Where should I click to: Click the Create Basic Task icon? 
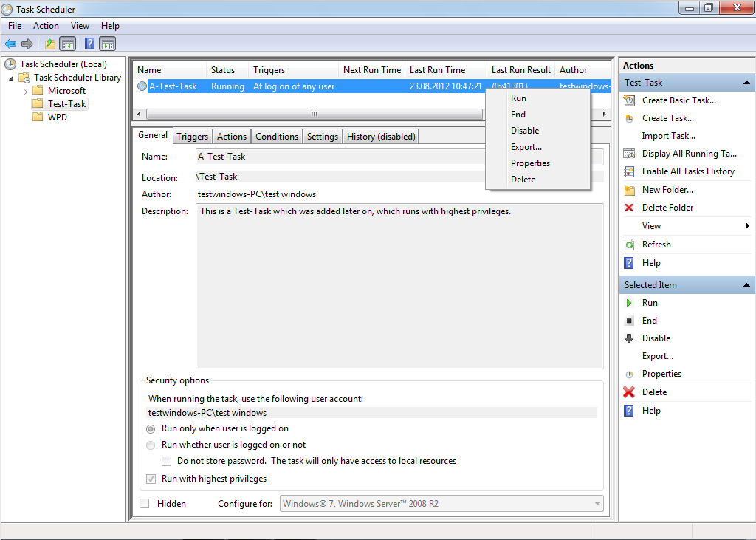[x=629, y=100]
